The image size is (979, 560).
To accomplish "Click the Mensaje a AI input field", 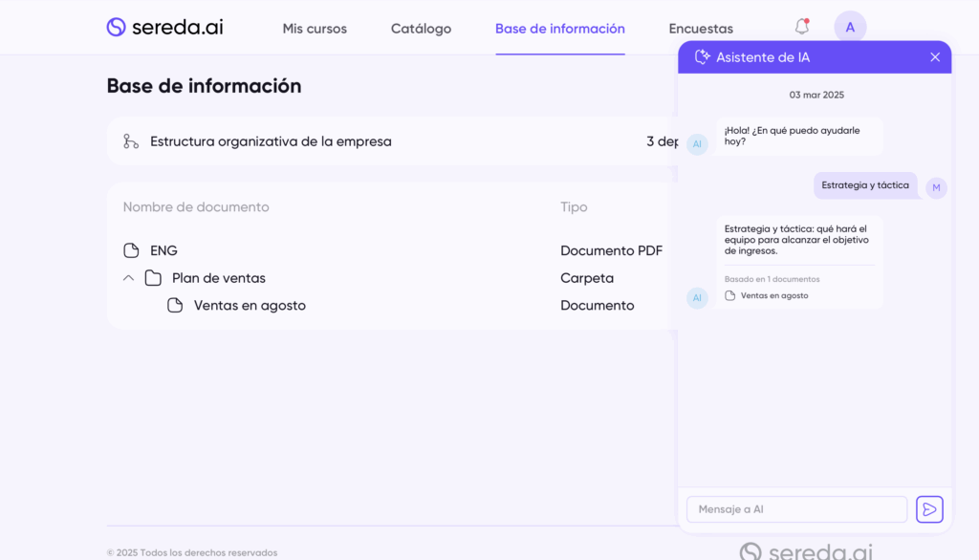I will [796, 509].
